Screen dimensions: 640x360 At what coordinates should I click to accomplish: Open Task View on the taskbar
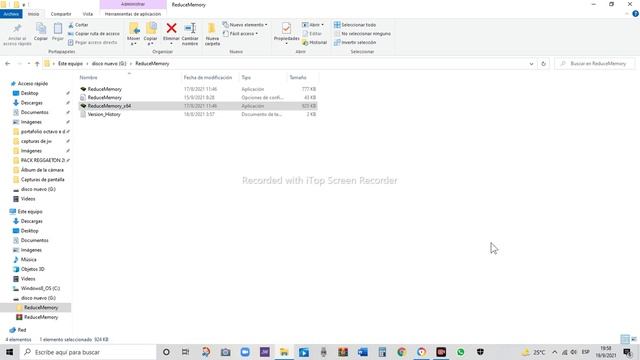185,352
